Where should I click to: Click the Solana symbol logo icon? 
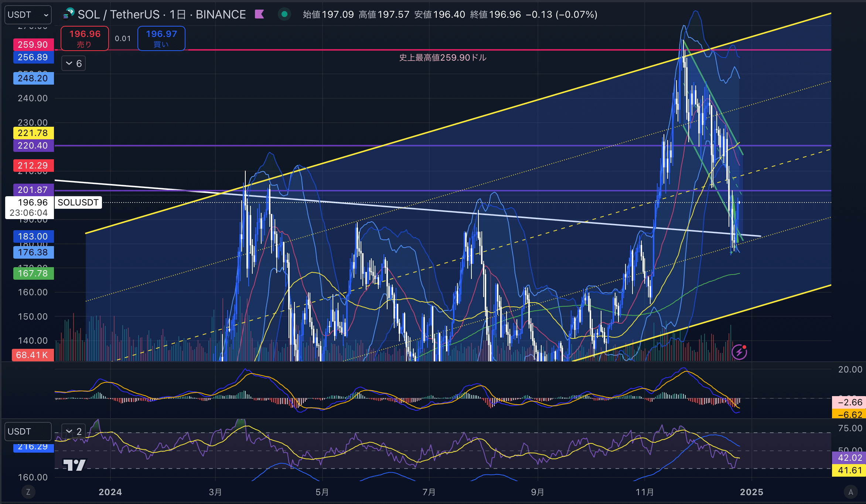69,14
